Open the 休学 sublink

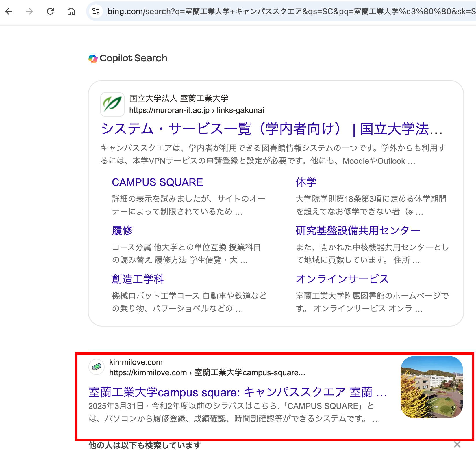pyautogui.click(x=306, y=182)
